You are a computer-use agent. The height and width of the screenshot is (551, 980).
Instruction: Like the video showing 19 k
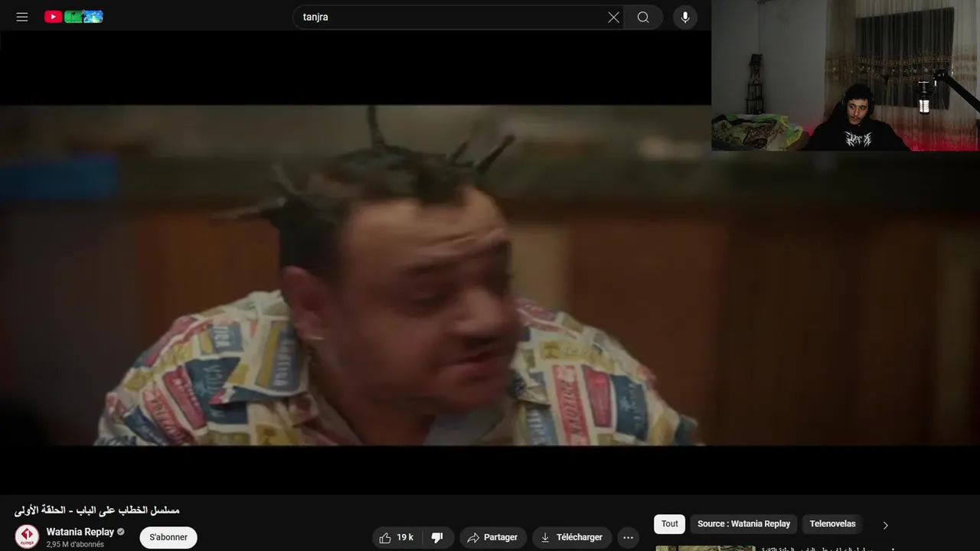click(397, 537)
